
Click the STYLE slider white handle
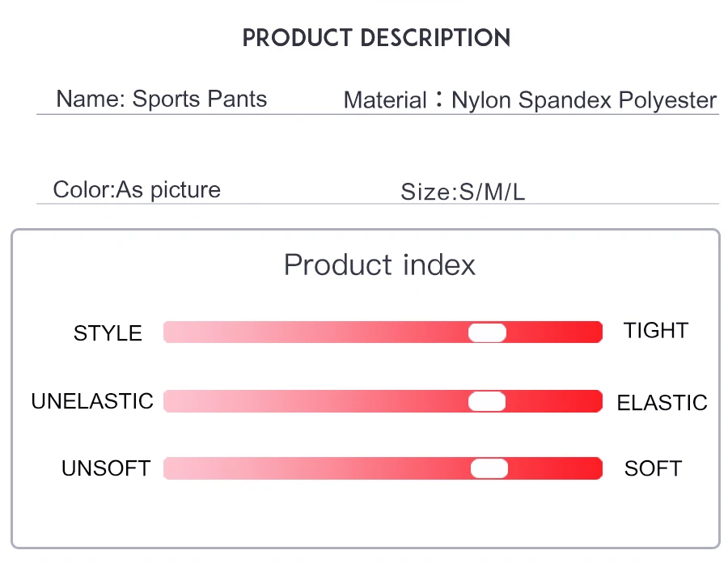click(487, 332)
